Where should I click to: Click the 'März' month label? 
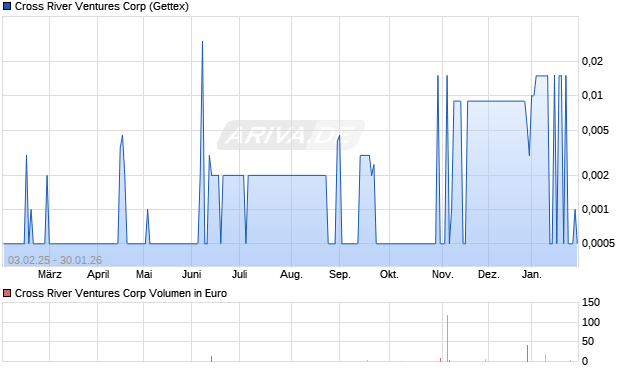(50, 274)
